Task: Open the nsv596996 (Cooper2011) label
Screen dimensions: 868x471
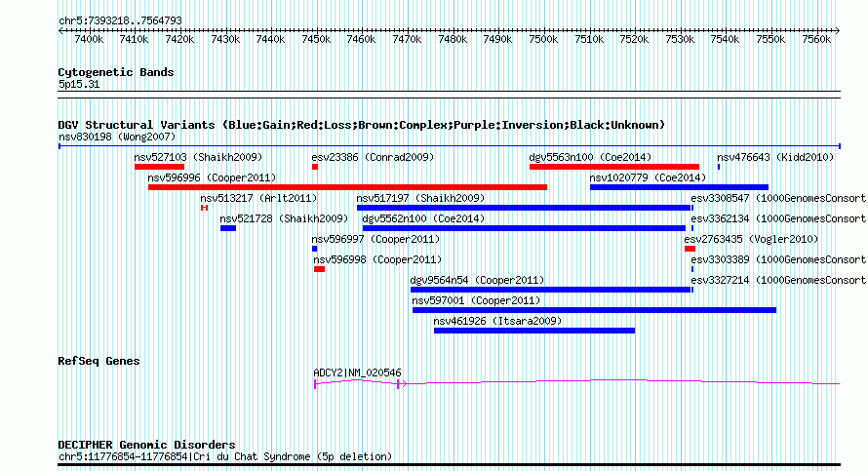Action: click(x=212, y=177)
